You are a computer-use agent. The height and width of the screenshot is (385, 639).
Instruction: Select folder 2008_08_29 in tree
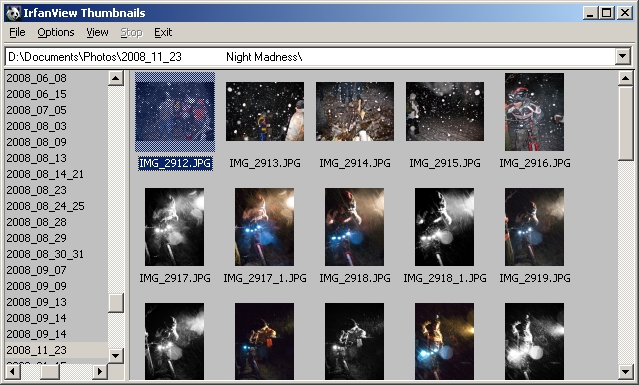point(36,238)
